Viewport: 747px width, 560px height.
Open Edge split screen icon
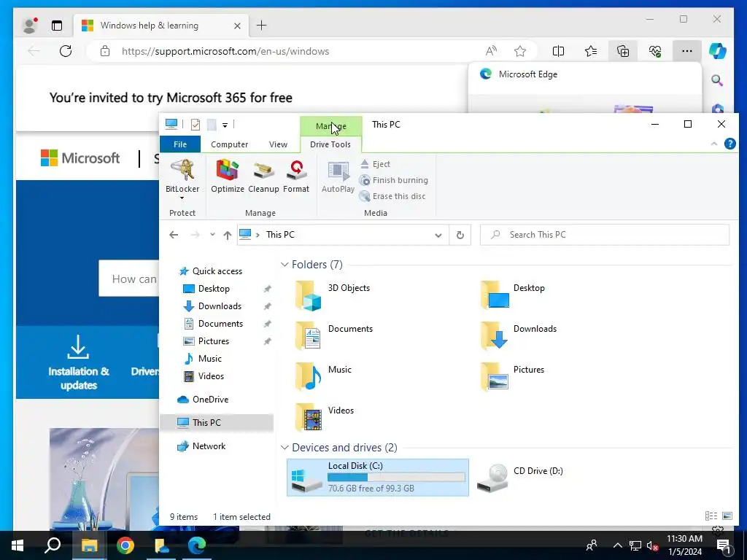[x=558, y=51]
